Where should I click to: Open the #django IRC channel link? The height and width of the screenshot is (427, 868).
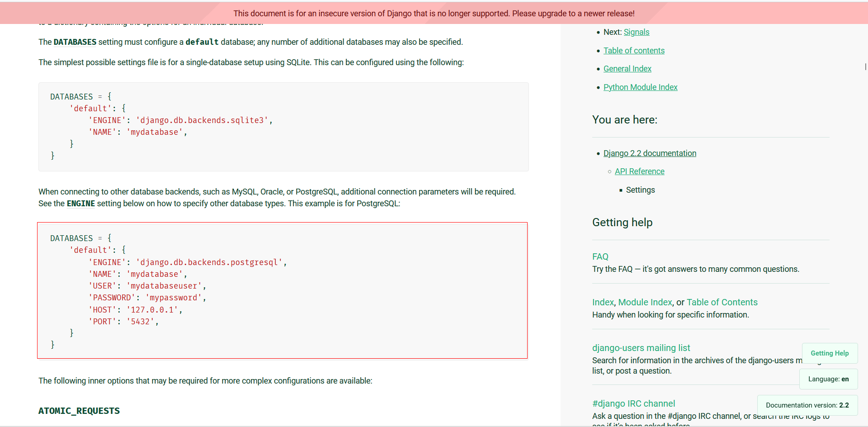pyautogui.click(x=633, y=403)
